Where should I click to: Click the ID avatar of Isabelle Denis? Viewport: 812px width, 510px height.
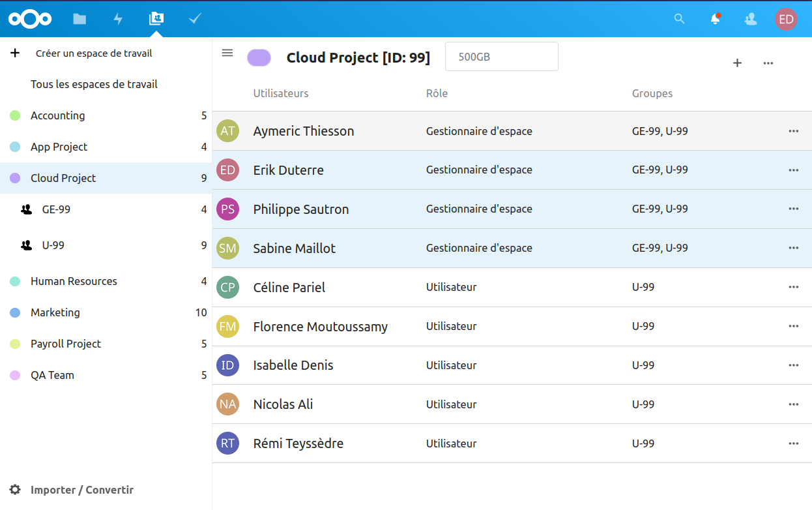(x=227, y=365)
